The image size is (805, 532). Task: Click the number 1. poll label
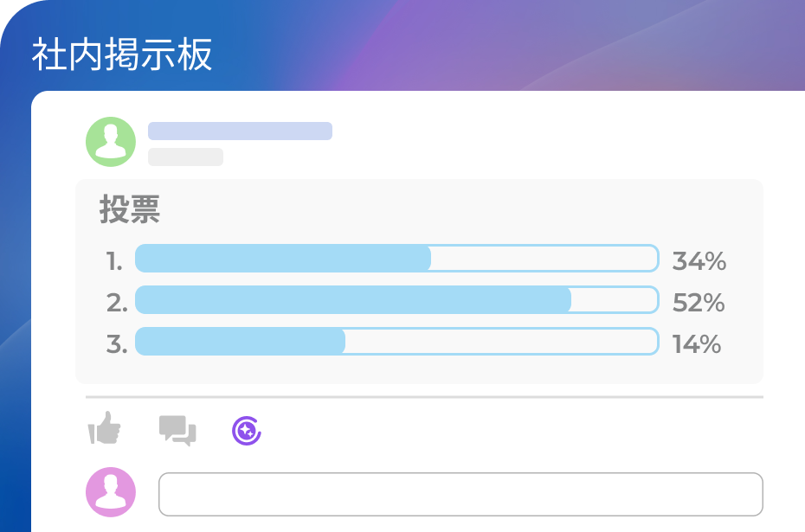coord(115,261)
